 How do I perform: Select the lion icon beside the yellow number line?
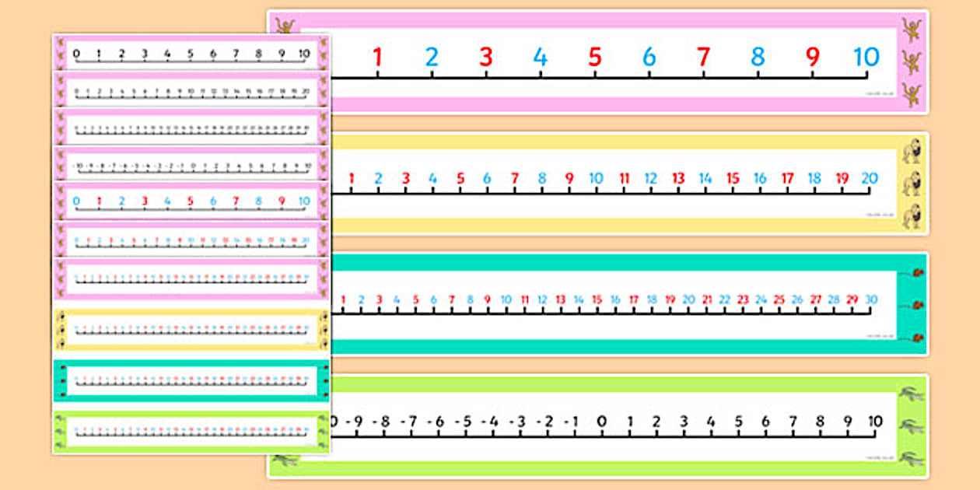point(912,179)
